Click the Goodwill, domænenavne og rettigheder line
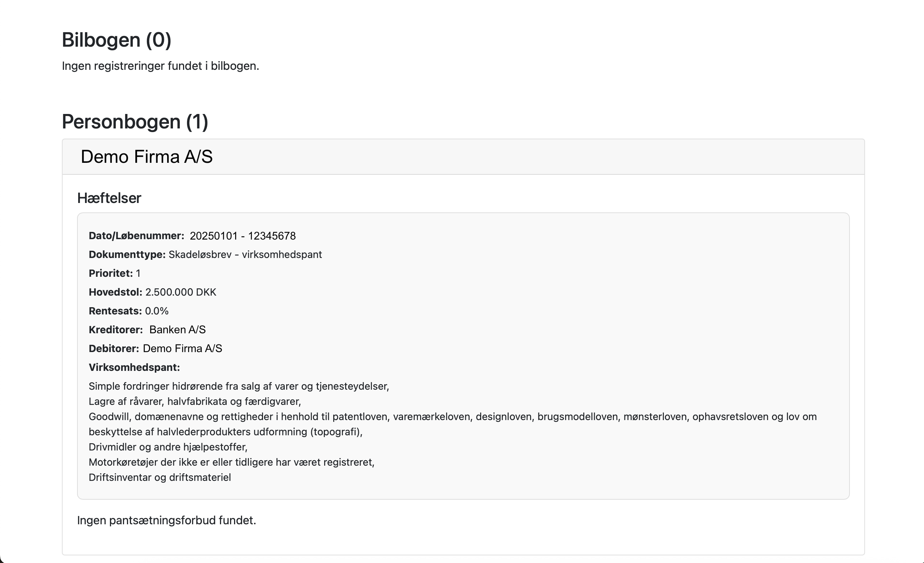The height and width of the screenshot is (563, 924). pos(453,424)
